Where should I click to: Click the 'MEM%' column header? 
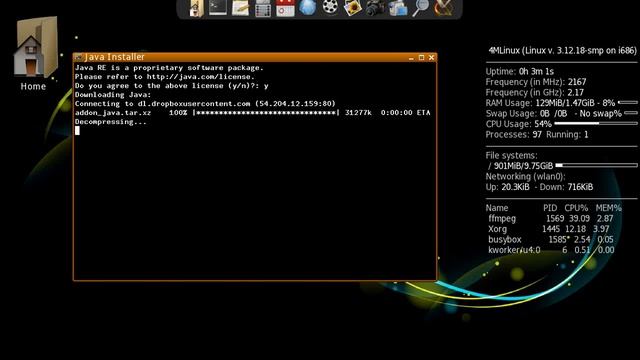click(x=608, y=208)
